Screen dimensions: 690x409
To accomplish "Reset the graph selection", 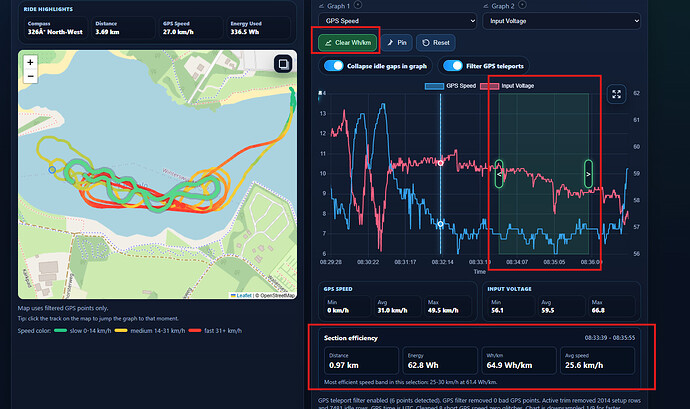I will pos(436,43).
